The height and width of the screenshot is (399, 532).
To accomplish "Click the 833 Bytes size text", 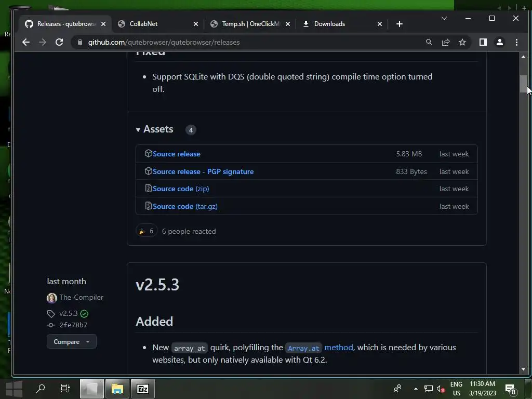I will [411, 171].
